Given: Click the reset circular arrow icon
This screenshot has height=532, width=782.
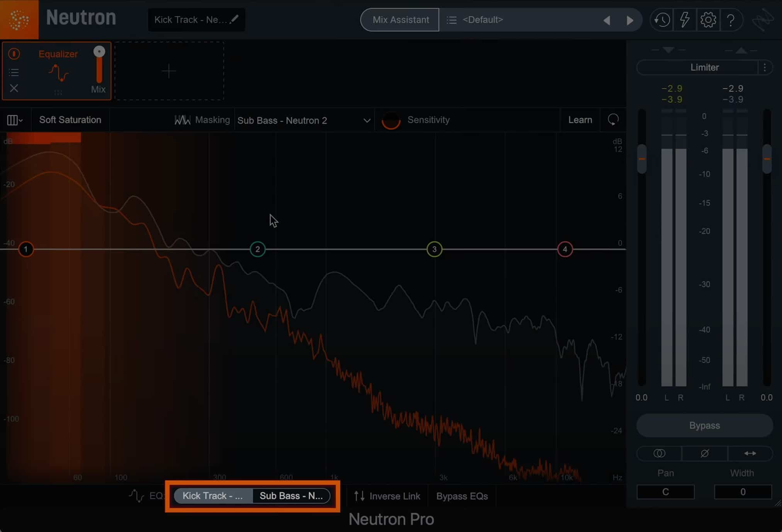Looking at the screenshot, I should (613, 120).
